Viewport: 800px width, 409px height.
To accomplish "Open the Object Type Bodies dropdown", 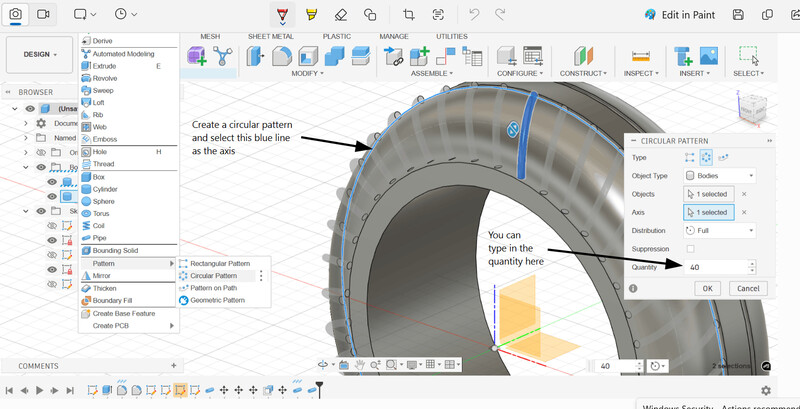I will tap(719, 175).
